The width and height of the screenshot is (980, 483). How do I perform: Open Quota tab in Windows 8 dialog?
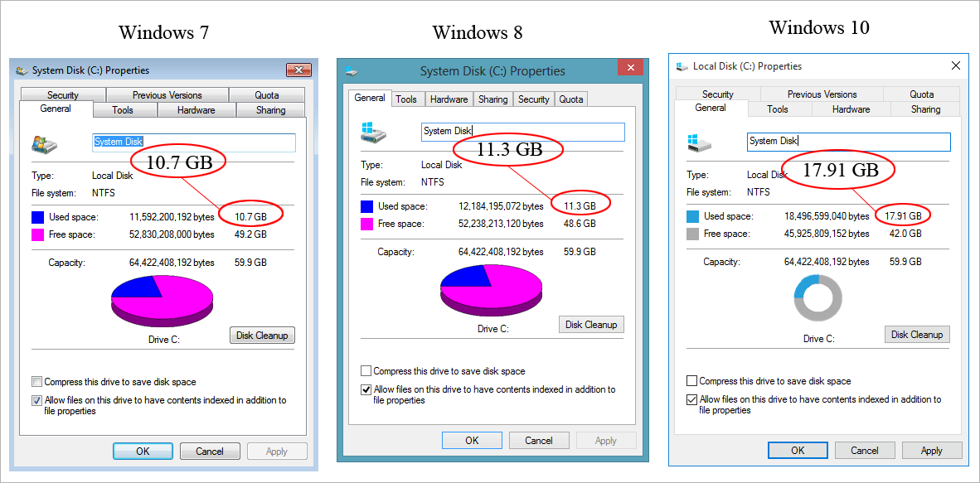[571, 99]
